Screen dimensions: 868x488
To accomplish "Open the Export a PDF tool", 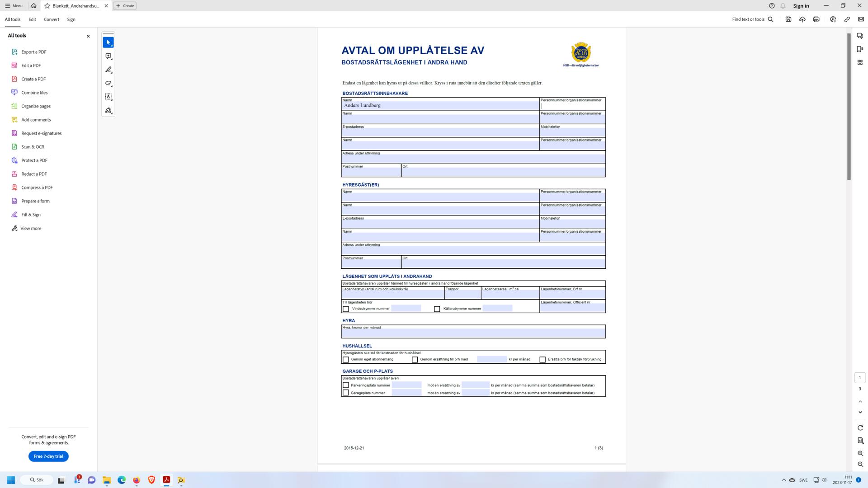I will pos(33,52).
